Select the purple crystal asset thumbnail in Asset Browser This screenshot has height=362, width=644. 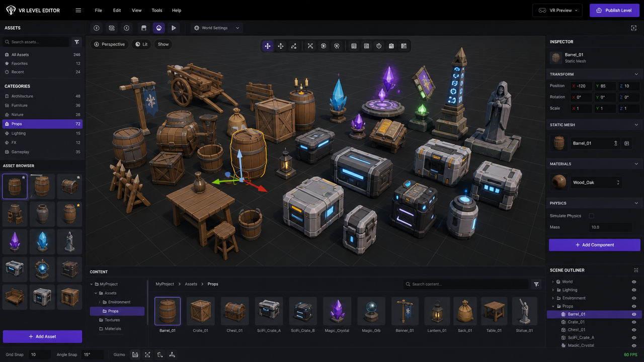[15, 242]
